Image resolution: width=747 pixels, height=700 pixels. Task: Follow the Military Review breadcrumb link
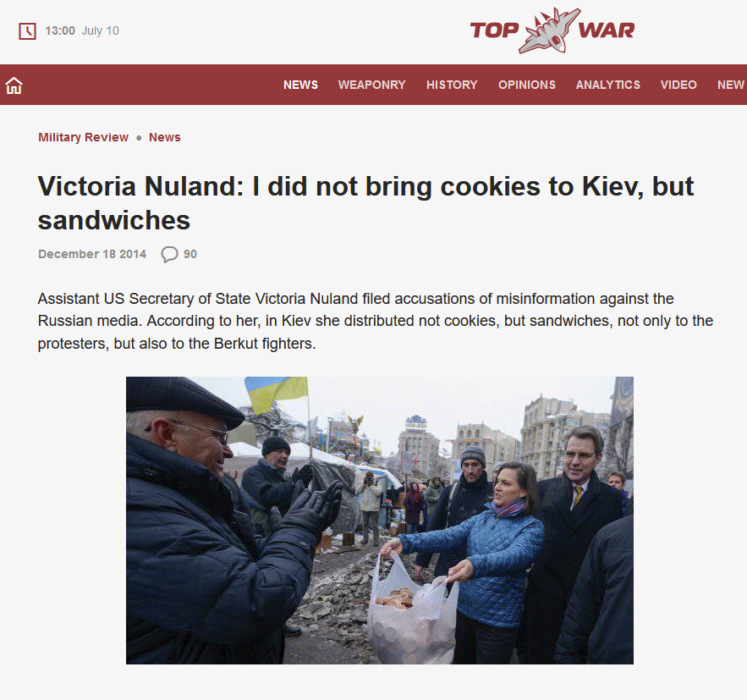point(84,137)
